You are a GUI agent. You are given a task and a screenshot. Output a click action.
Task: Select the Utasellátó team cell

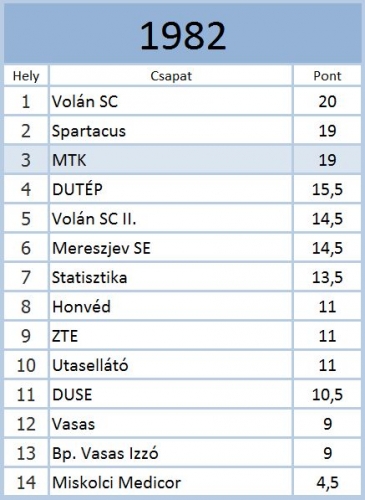(171, 365)
